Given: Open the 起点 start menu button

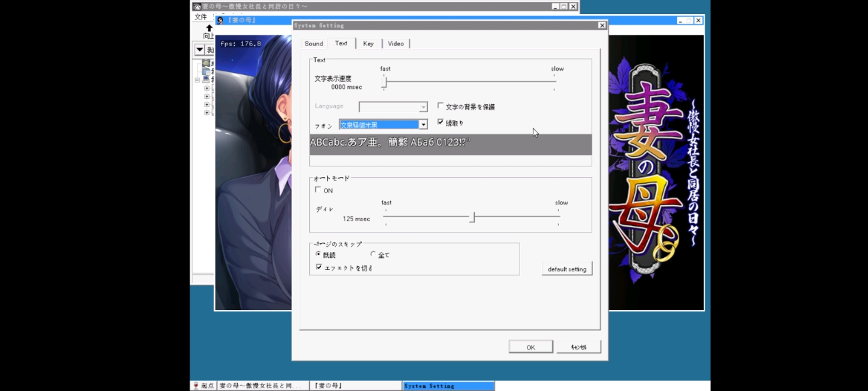Looking at the screenshot, I should point(204,386).
